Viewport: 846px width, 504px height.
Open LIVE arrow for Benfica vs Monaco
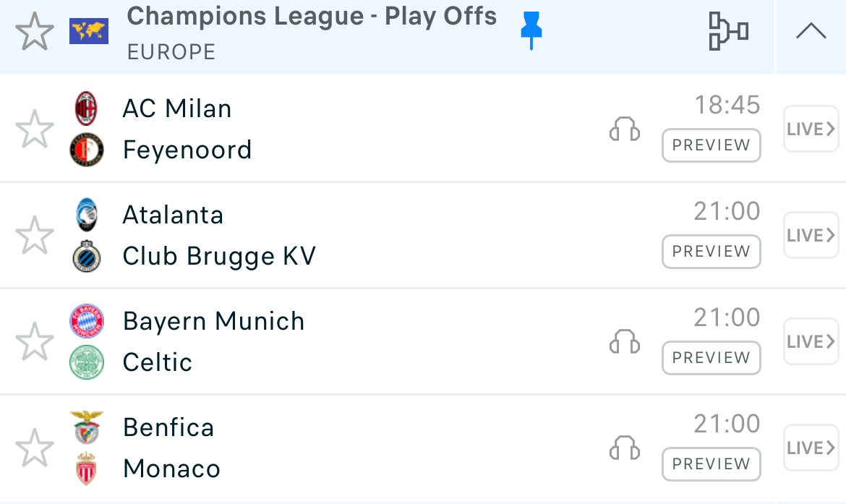click(811, 448)
